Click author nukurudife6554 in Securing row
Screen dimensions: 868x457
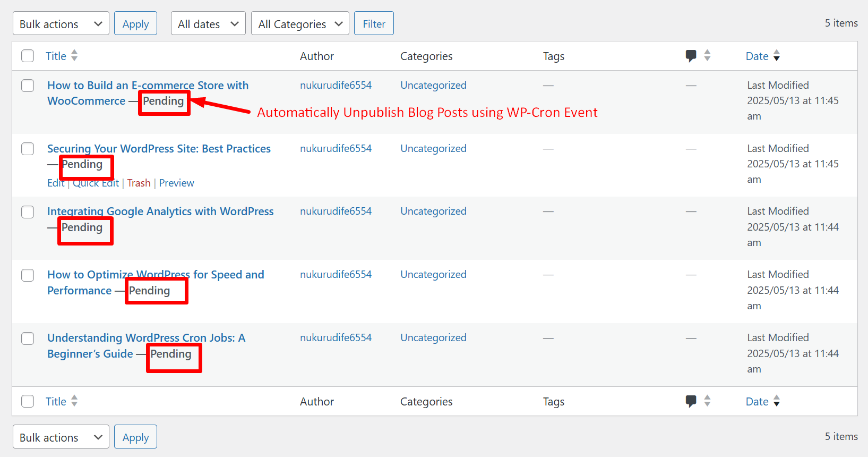point(336,148)
